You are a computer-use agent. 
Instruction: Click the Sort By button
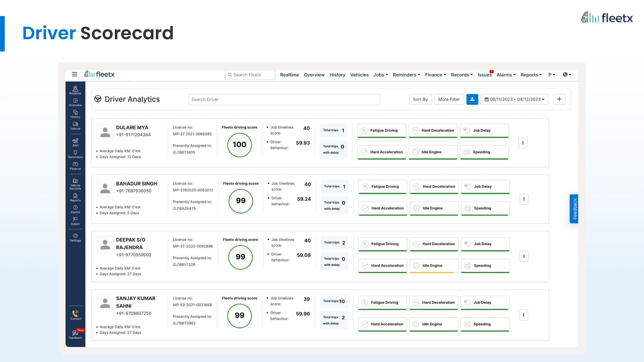click(420, 99)
